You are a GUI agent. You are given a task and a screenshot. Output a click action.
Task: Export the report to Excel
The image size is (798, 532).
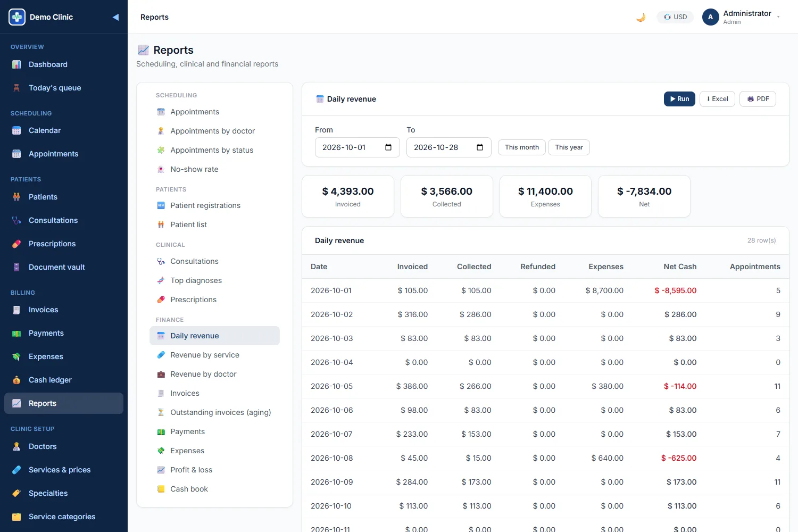pyautogui.click(x=717, y=99)
